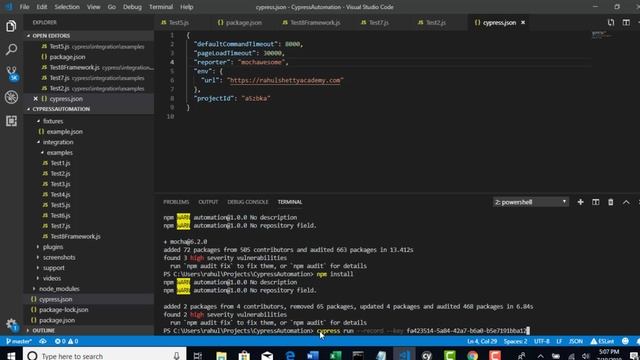This screenshot has width=640, height=360.
Task: Open the rahulshettyacademy.com URL link
Action: 285,80
